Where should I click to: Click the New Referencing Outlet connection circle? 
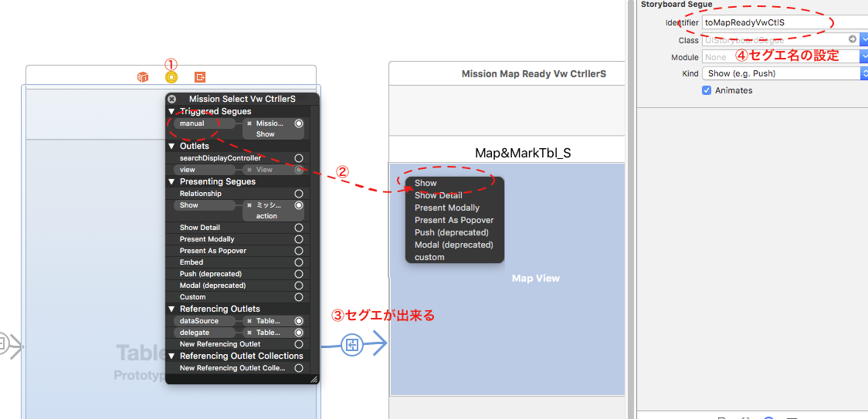(x=299, y=344)
